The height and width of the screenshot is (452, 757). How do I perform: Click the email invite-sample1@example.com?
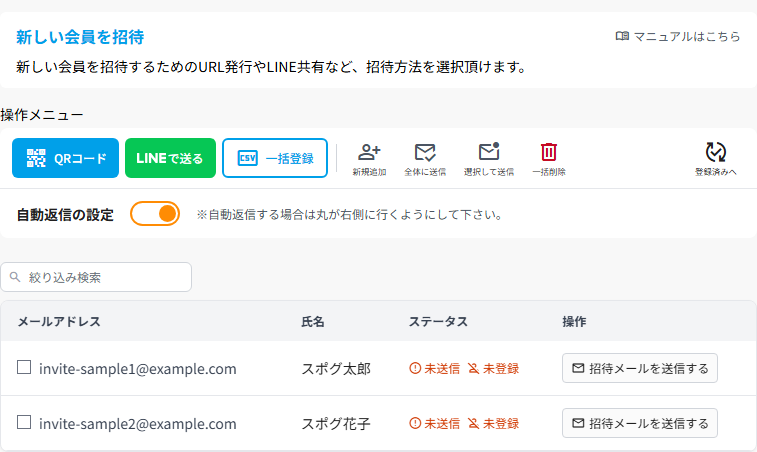point(138,369)
